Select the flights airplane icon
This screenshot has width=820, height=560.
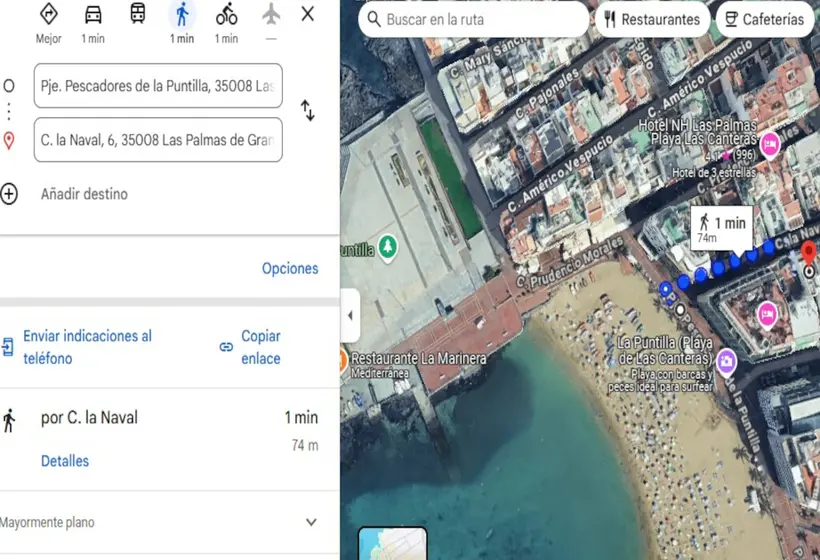point(271,14)
